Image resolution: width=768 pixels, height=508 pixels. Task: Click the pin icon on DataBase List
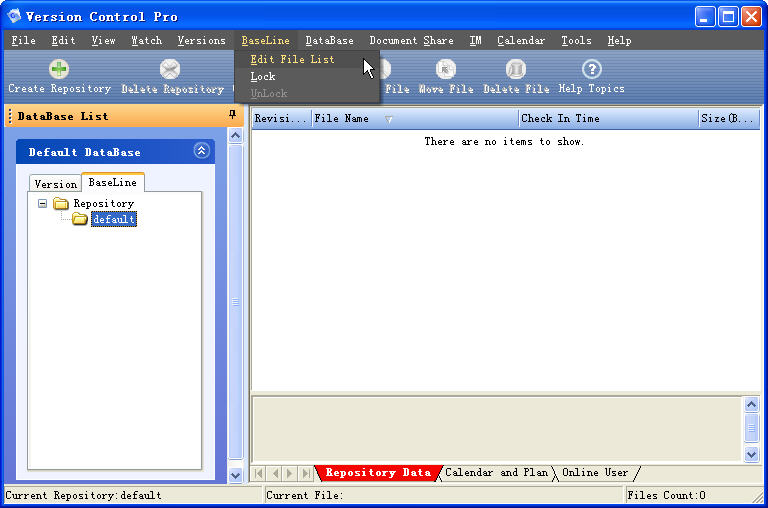(232, 115)
